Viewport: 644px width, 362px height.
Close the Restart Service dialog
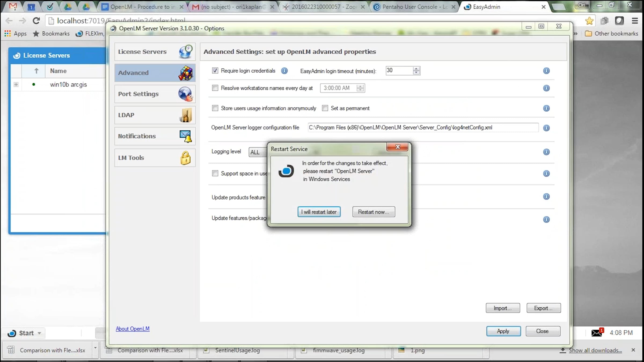(x=397, y=147)
